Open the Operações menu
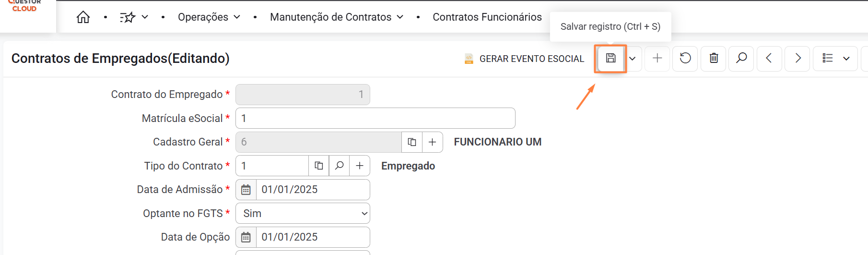 (209, 17)
